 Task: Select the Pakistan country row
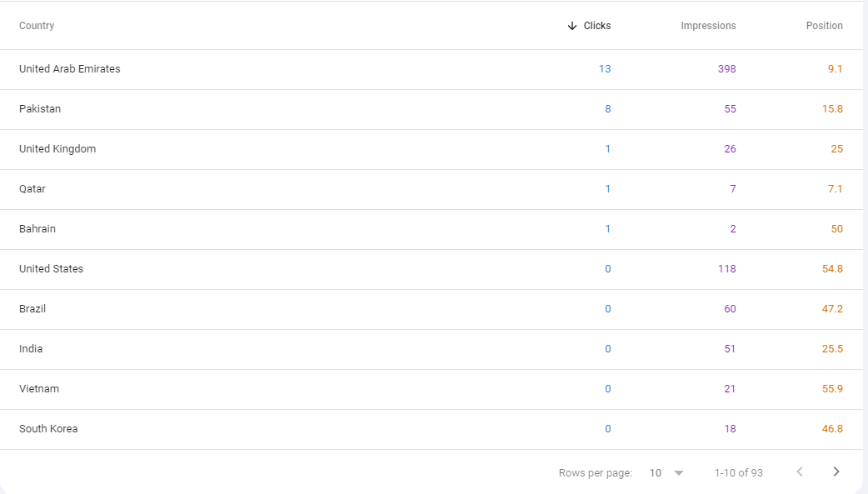[40, 109]
